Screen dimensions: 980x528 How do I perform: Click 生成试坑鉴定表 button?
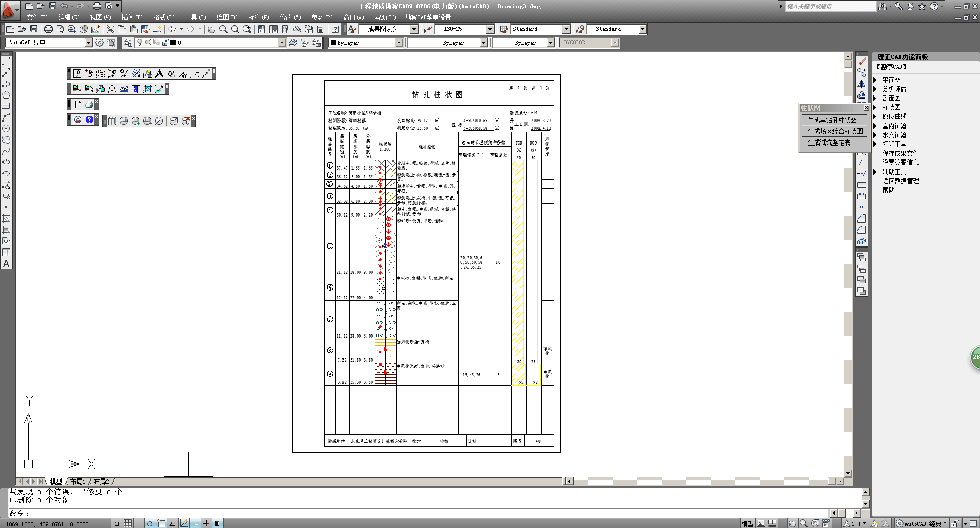coord(829,142)
